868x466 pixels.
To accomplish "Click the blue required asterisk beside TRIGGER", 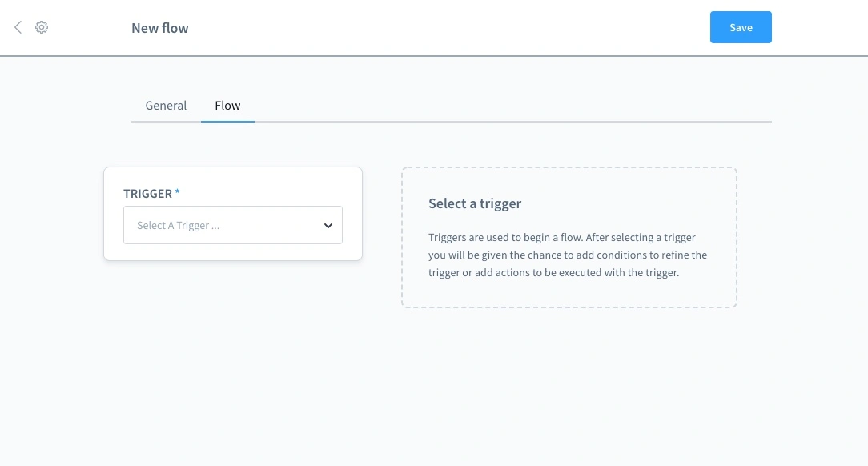I will tap(178, 193).
